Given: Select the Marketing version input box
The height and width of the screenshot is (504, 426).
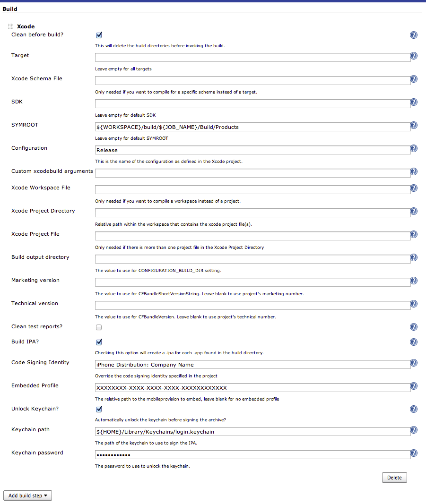Looking at the screenshot, I should click(x=252, y=282).
